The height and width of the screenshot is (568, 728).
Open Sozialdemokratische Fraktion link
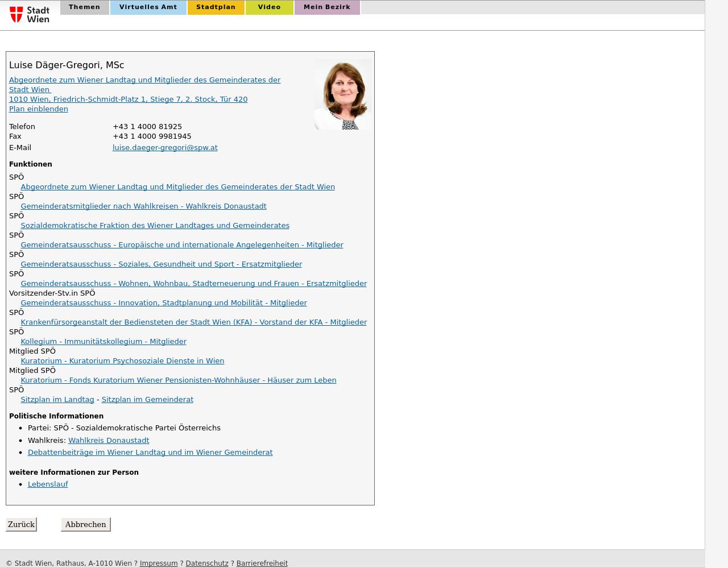coord(155,226)
